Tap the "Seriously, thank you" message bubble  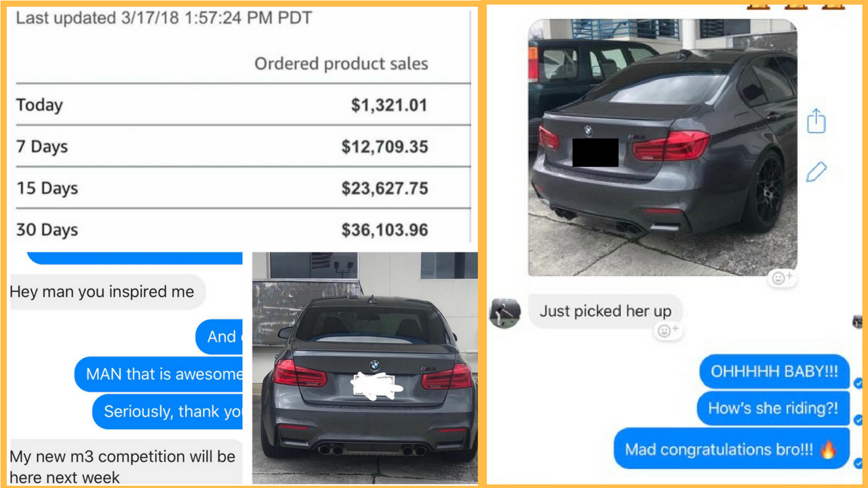pos(167,411)
